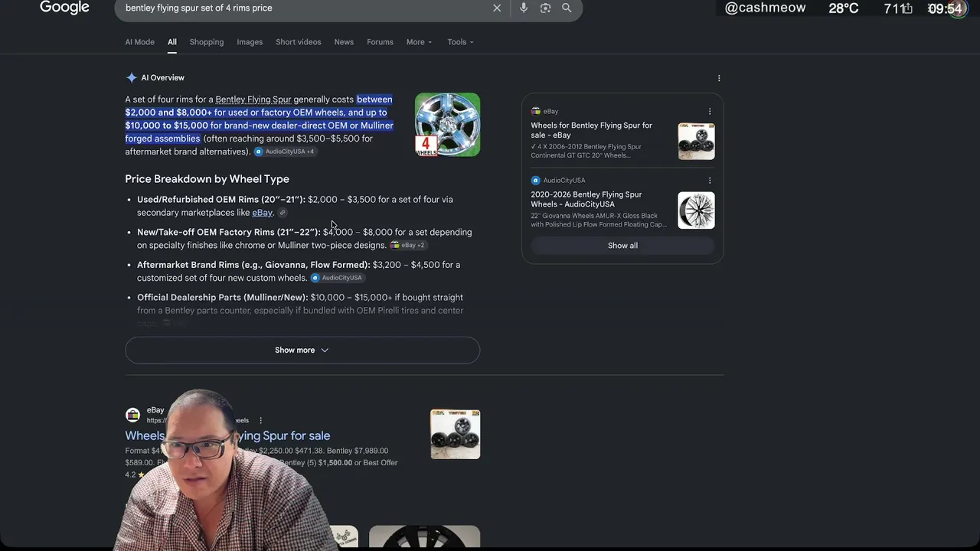Open options for the AudioCityUSA source card
Image resolution: width=980 pixels, height=551 pixels.
(710, 181)
